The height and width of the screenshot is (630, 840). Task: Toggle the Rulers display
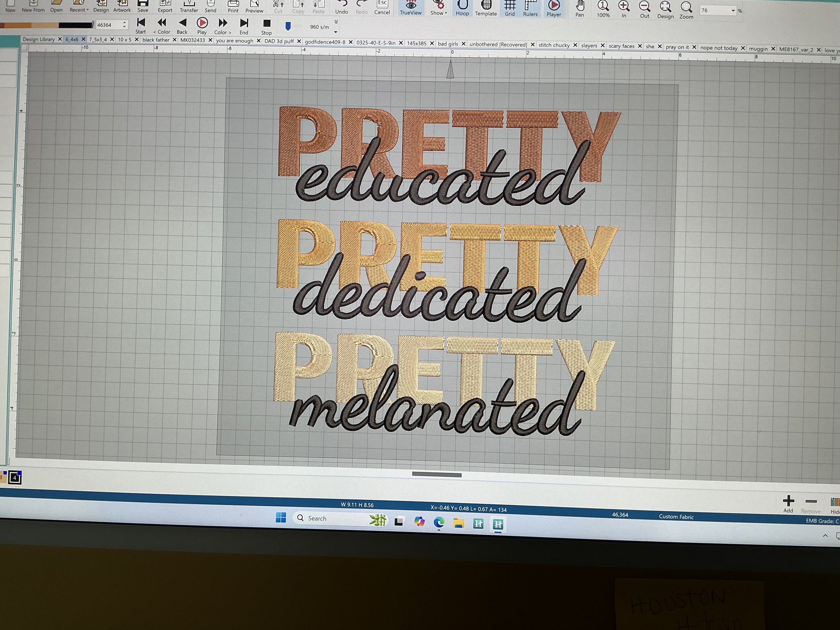[x=530, y=6]
